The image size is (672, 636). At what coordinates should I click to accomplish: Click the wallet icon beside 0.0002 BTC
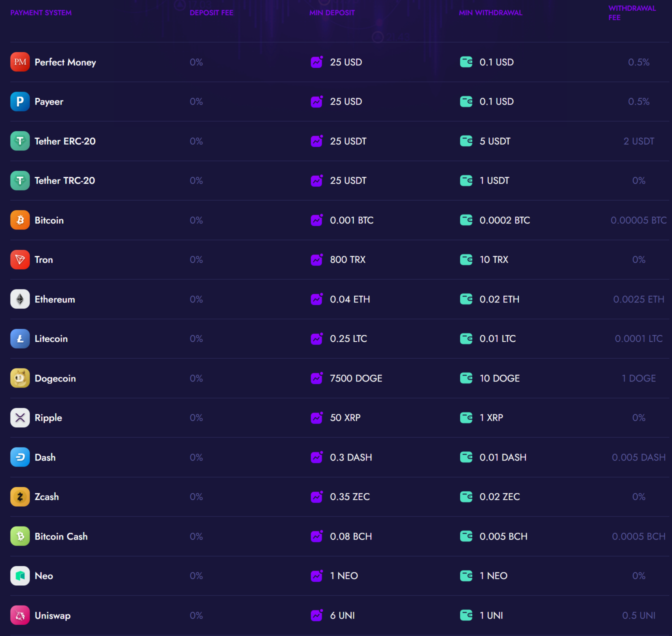(466, 220)
